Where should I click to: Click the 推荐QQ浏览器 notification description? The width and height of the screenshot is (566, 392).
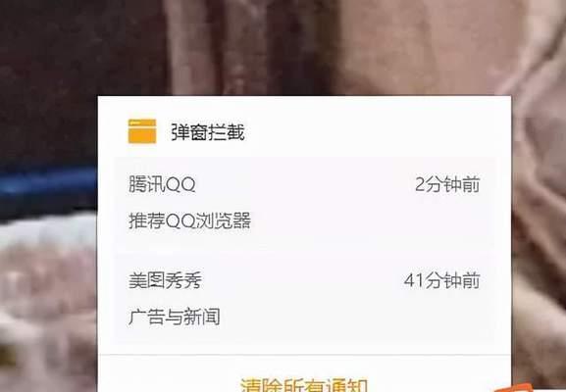(189, 220)
